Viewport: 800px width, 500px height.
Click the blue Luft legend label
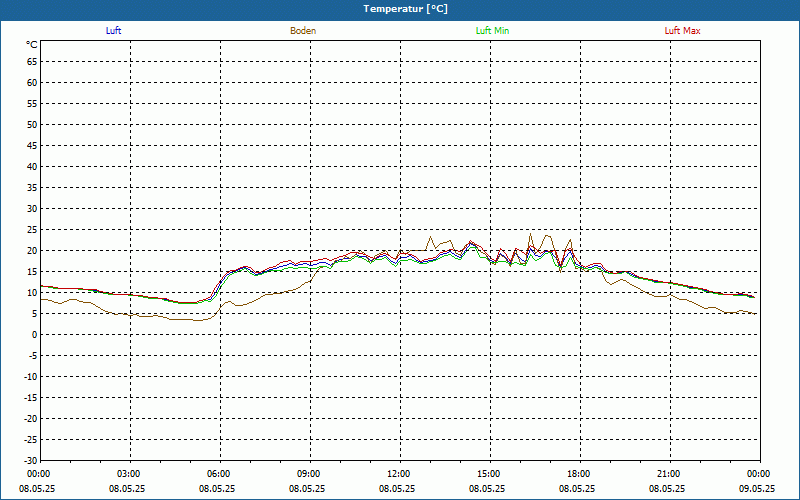point(113,31)
